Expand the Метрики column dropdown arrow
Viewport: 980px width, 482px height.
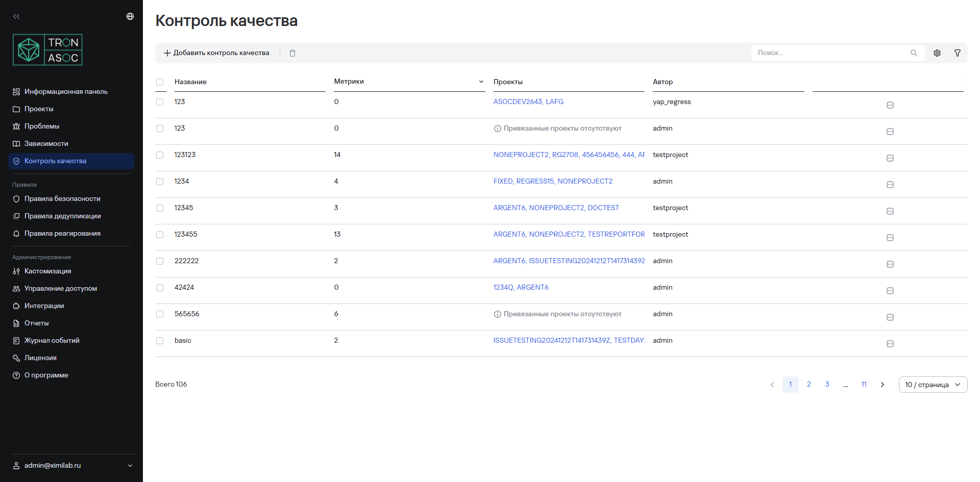tap(481, 82)
